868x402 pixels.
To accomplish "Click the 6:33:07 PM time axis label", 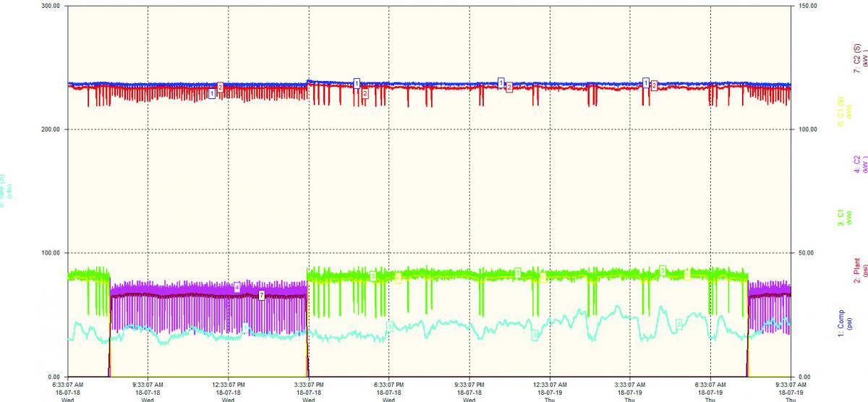I will pyautogui.click(x=389, y=385).
